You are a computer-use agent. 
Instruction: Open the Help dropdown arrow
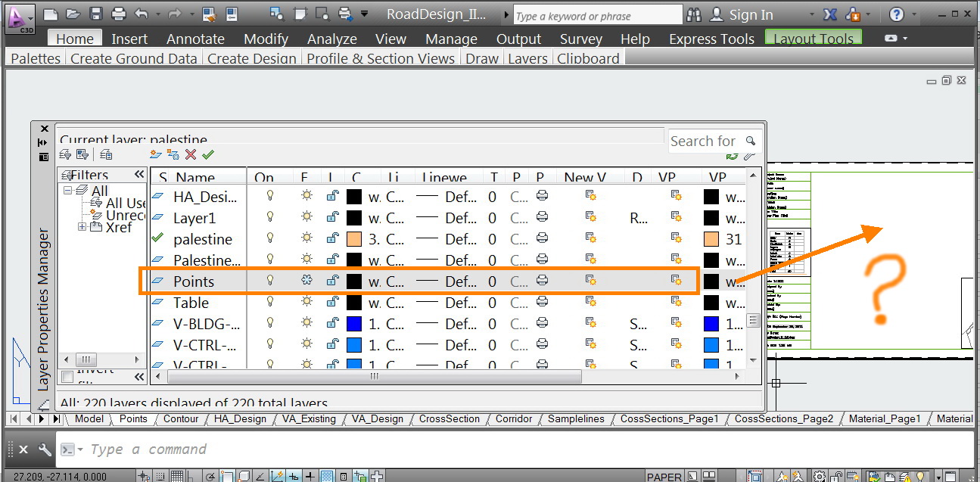(916, 14)
